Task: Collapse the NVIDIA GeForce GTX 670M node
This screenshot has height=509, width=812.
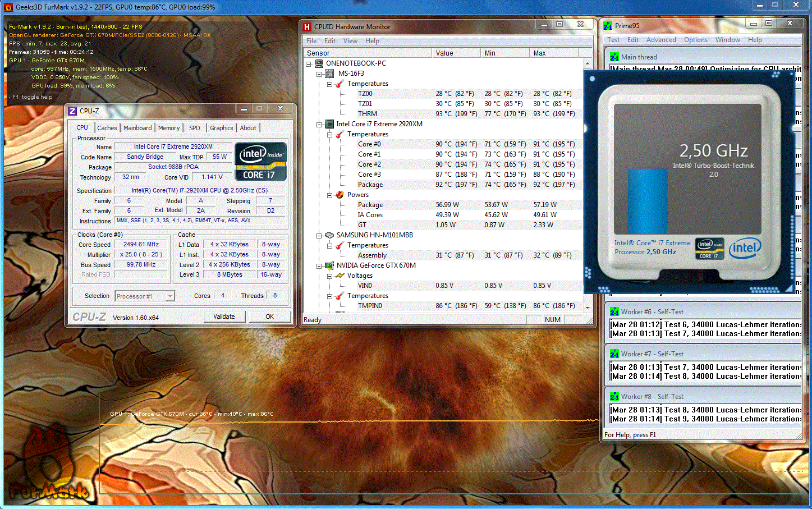Action: tap(319, 265)
